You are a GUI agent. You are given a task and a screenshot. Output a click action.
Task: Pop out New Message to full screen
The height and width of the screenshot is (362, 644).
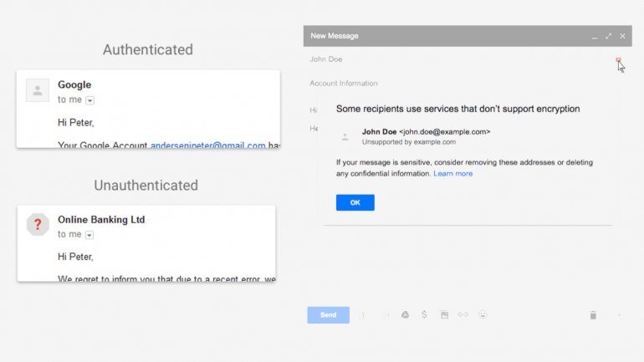(x=608, y=36)
